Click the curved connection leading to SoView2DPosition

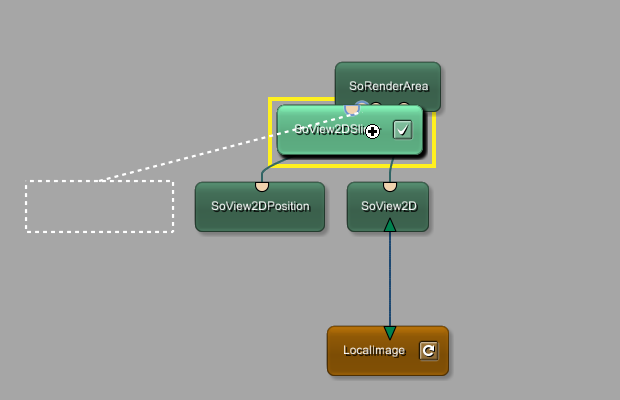pyautogui.click(x=266, y=172)
